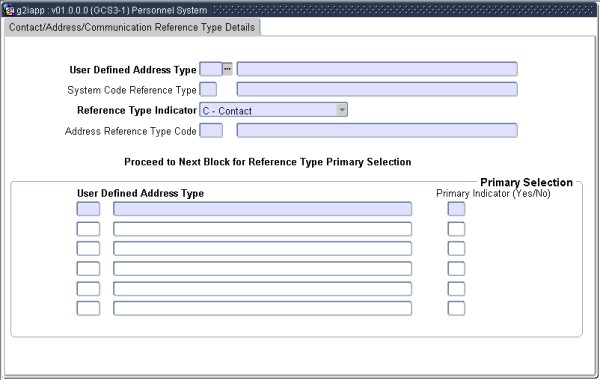Click second row address type description field
Screen dimensions: 600x380
[x=262, y=229]
